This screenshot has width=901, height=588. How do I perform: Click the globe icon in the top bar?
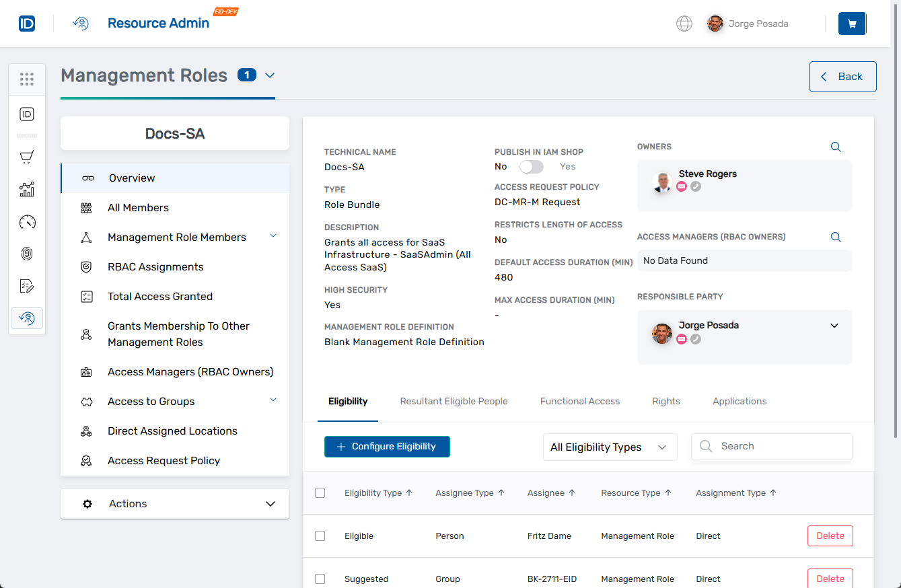tap(684, 24)
